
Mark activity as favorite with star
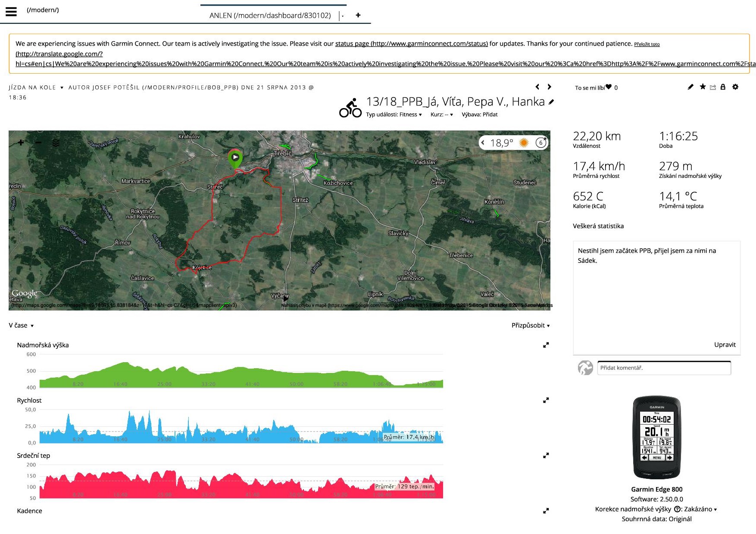pyautogui.click(x=703, y=87)
